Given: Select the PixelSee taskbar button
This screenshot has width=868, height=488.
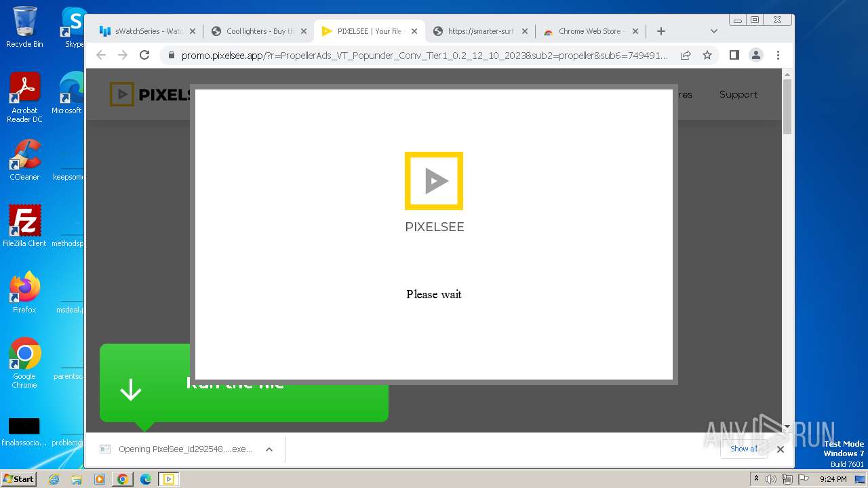Looking at the screenshot, I should [x=169, y=479].
